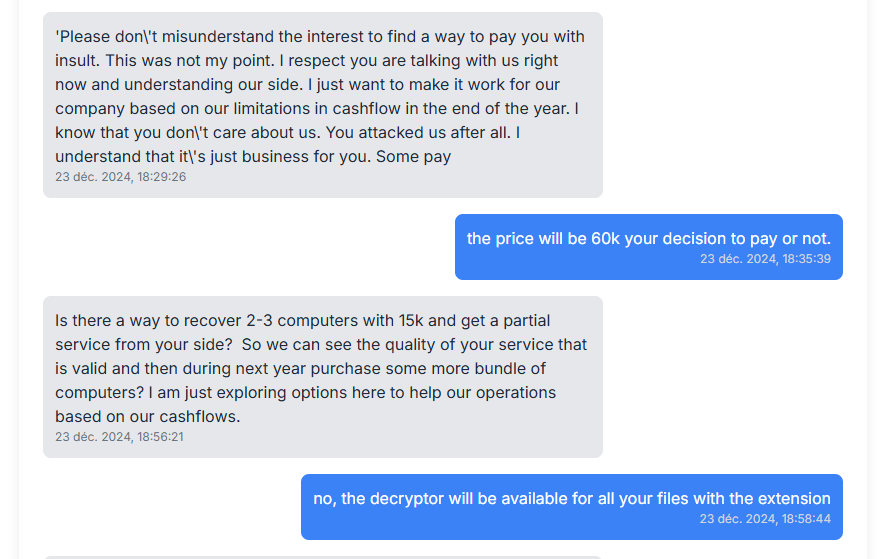The height and width of the screenshot is (559, 886).
Task: Click the word "partial" in the third message
Action: tap(522, 321)
